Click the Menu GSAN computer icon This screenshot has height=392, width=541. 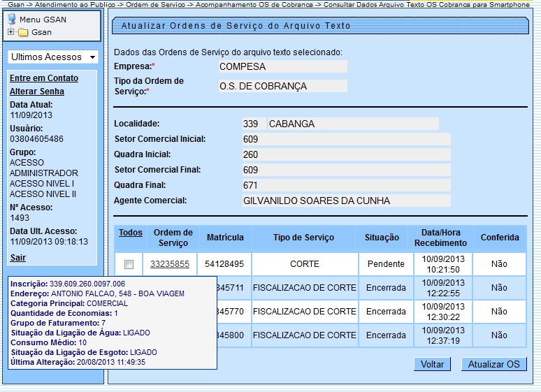click(12, 19)
